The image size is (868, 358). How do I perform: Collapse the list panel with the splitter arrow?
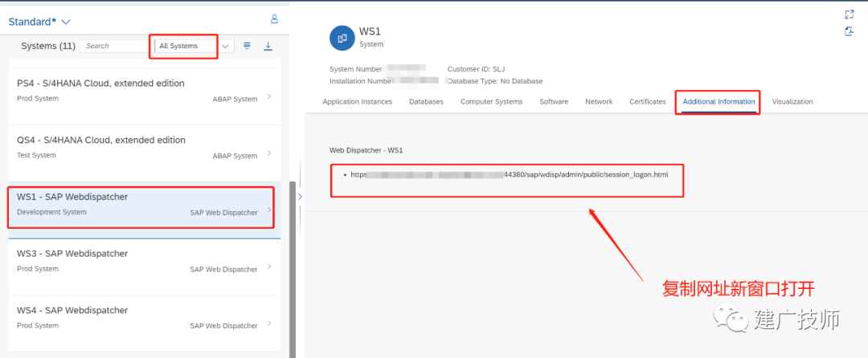pyautogui.click(x=300, y=196)
